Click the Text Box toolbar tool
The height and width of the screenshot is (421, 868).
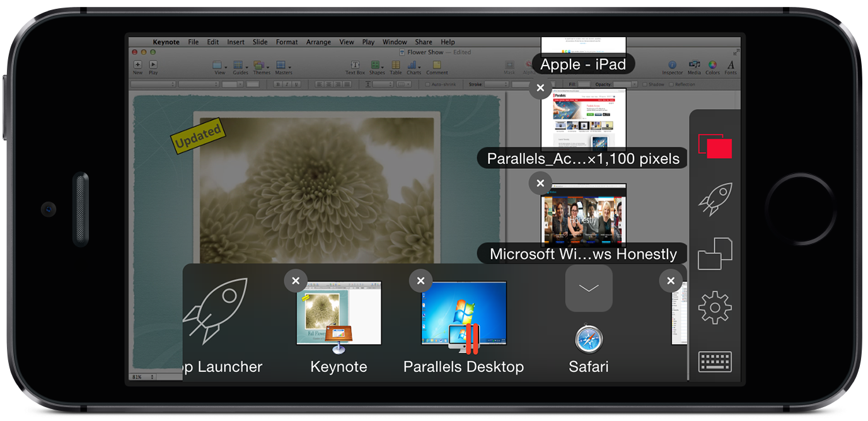point(355,66)
